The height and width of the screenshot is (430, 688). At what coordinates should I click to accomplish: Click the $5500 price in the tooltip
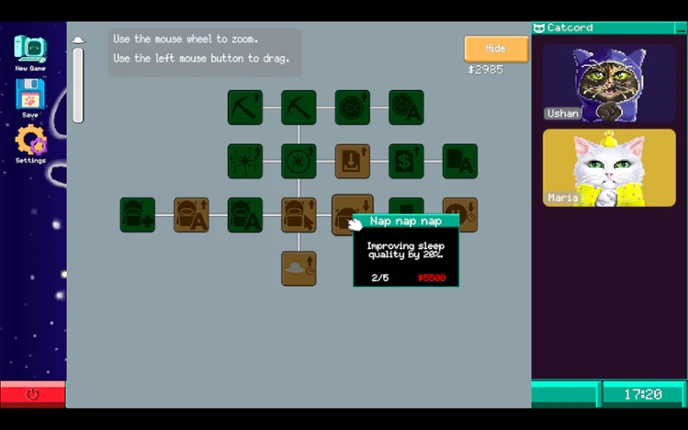[432, 278]
